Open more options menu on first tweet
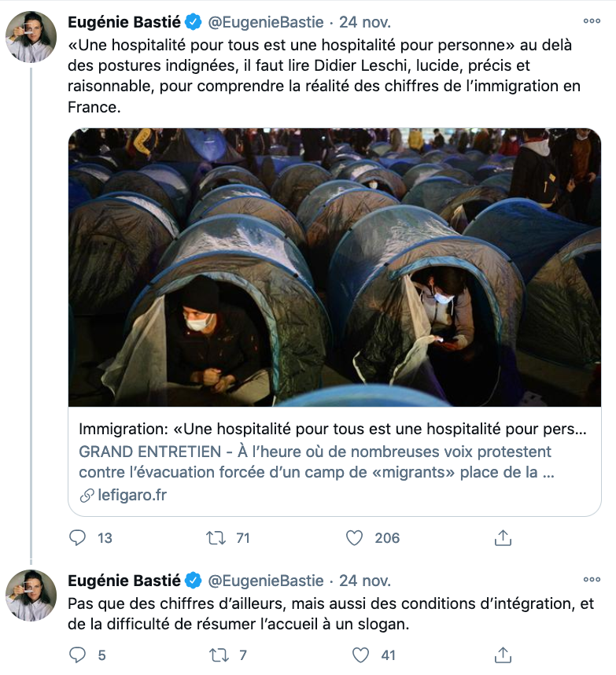Viewport: 616px width, 675px height. tap(592, 20)
